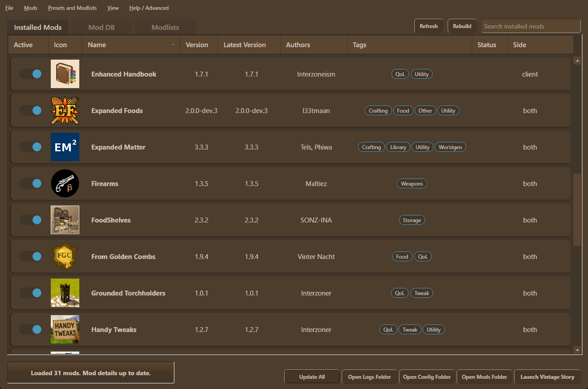Toggle off the Expanded Foods mod
This screenshot has height=389, width=588.
coord(31,110)
